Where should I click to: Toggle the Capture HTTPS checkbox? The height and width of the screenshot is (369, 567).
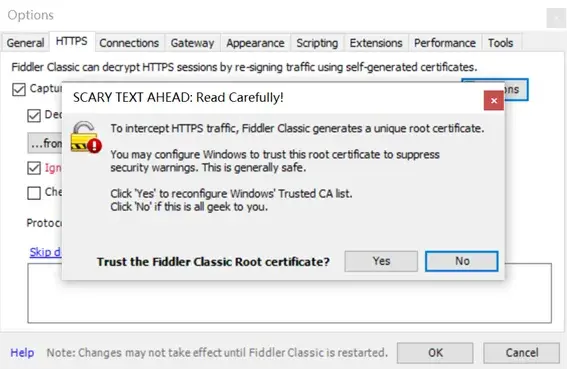pyautogui.click(x=19, y=89)
